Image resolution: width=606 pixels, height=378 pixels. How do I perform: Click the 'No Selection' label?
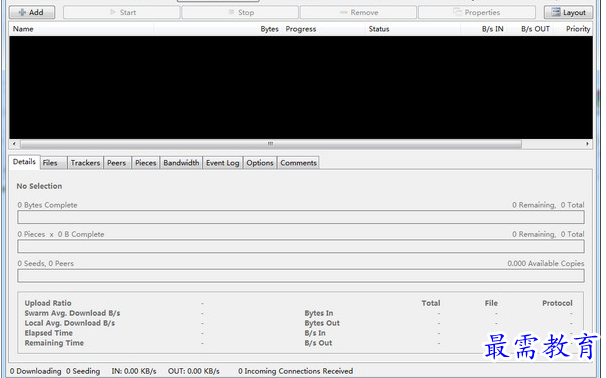coord(39,186)
